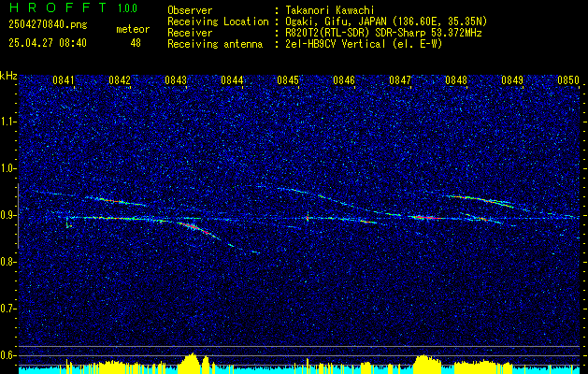Screen dimensions: 588x374
Task: Click the 0845 time marker
Action: pos(288,80)
